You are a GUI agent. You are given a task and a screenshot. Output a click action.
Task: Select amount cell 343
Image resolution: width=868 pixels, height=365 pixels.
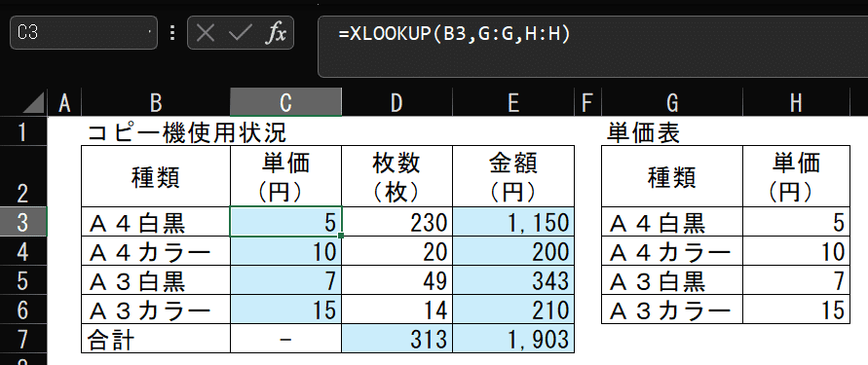[x=513, y=280]
